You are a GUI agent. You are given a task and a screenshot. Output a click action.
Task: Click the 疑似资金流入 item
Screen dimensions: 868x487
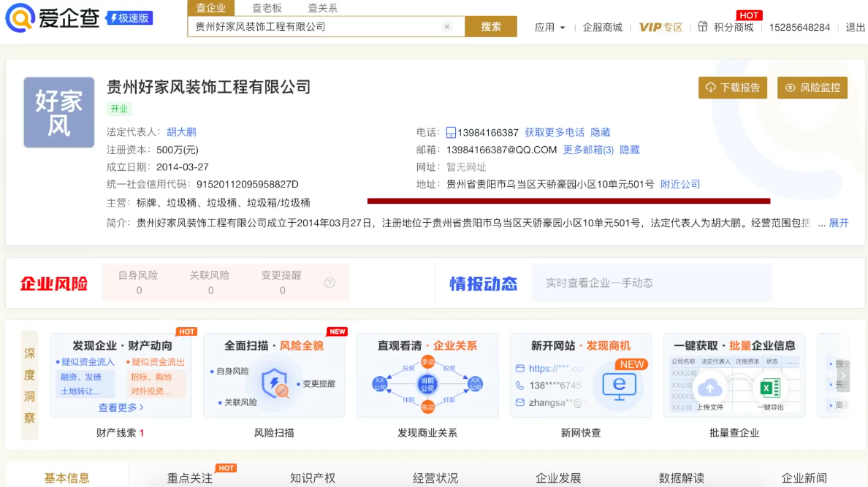click(85, 362)
